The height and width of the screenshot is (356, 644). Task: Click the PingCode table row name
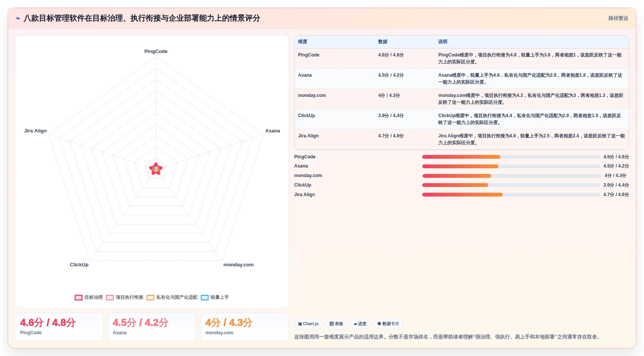(309, 55)
